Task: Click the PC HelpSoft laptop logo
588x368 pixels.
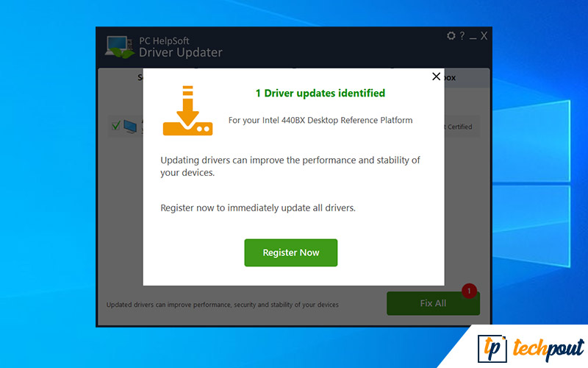Action: point(119,47)
